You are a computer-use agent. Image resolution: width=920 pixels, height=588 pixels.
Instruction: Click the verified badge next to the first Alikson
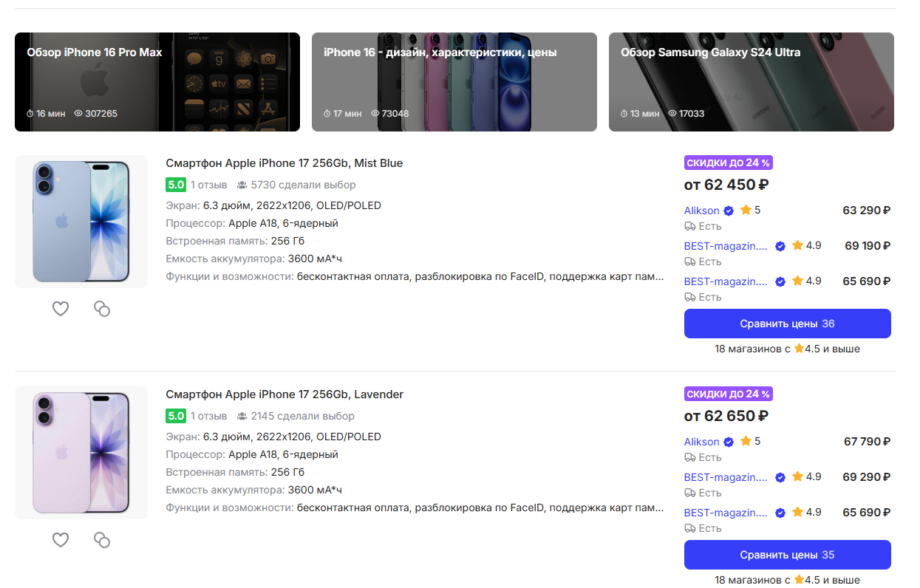point(729,211)
